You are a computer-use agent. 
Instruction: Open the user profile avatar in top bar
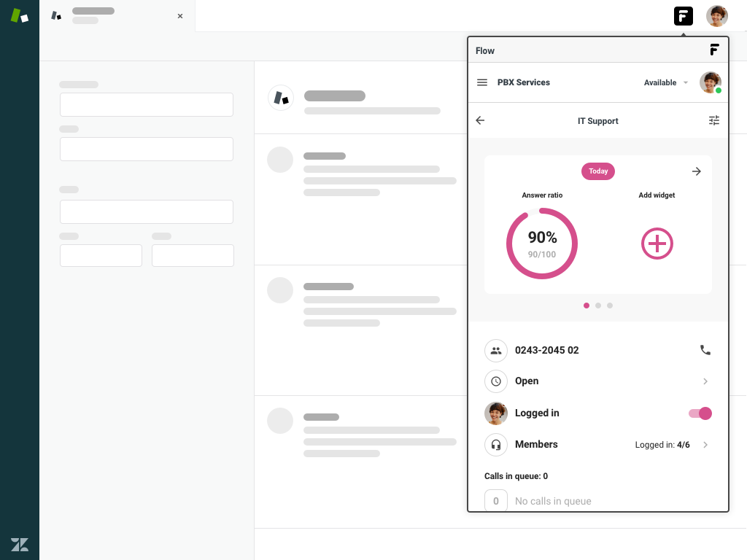tap(717, 16)
